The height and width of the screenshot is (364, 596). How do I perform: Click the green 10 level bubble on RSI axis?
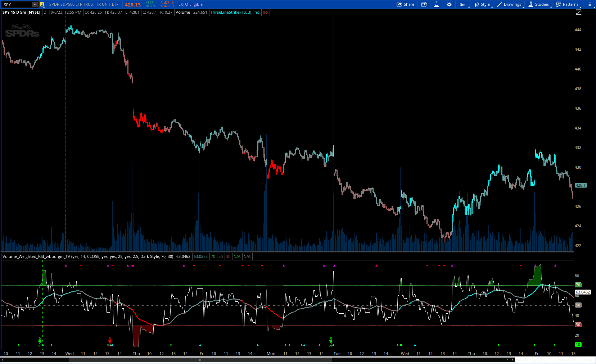click(578, 345)
